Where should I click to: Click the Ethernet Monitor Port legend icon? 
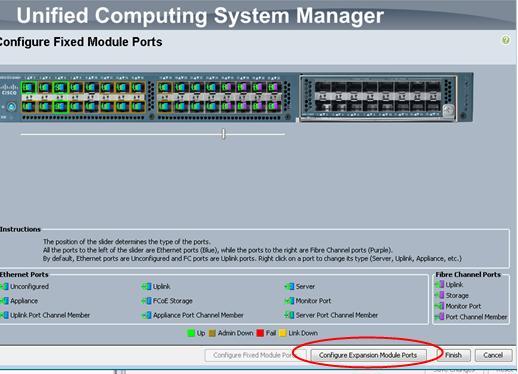pyautogui.click(x=289, y=301)
